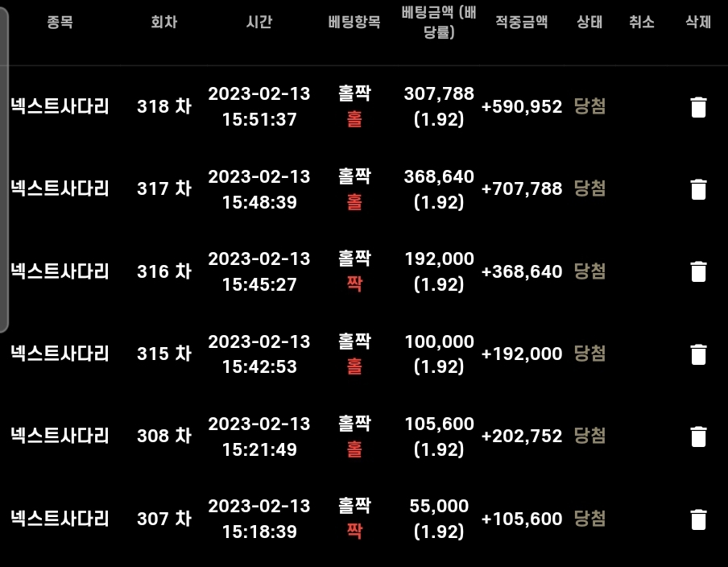
Task: Delete the round 317 bet record
Action: click(x=698, y=189)
